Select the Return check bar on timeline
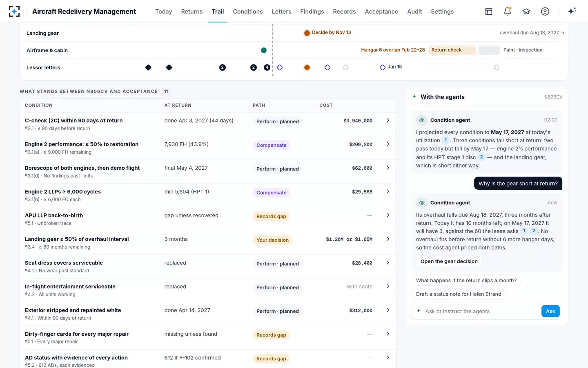The width and height of the screenshot is (588, 368). pos(452,50)
